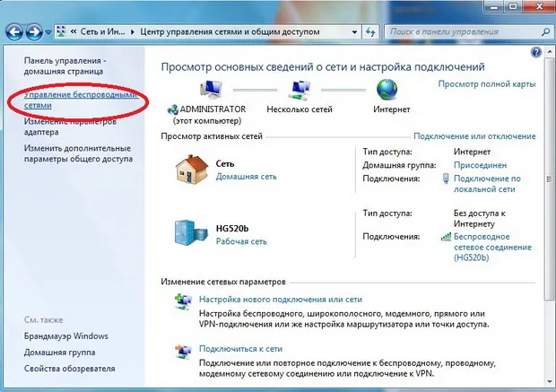Click the «Без доступа к Интернету» value
This screenshot has height=392, width=556.
(x=480, y=219)
